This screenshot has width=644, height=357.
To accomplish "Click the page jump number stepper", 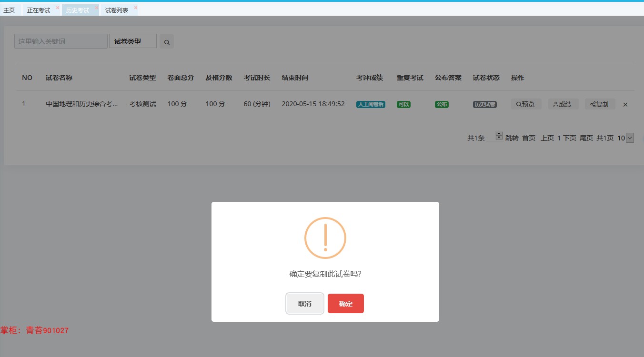I will coord(499,136).
